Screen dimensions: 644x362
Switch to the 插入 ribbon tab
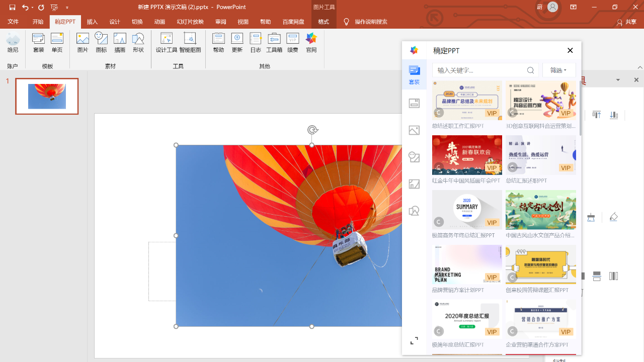click(92, 22)
